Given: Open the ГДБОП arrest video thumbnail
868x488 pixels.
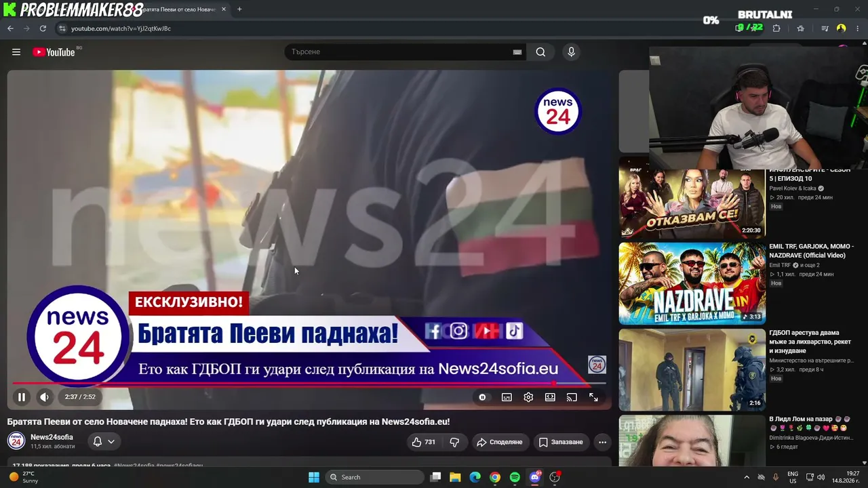Looking at the screenshot, I should [x=692, y=370].
